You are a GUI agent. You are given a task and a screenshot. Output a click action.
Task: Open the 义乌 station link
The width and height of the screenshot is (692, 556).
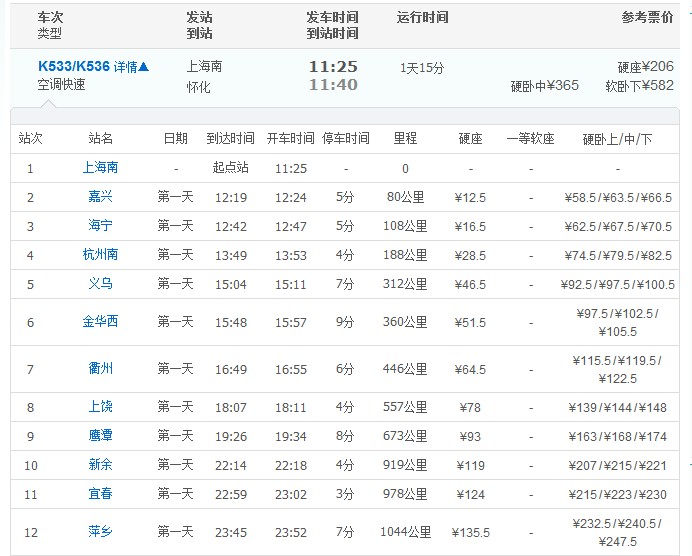pyautogui.click(x=100, y=284)
